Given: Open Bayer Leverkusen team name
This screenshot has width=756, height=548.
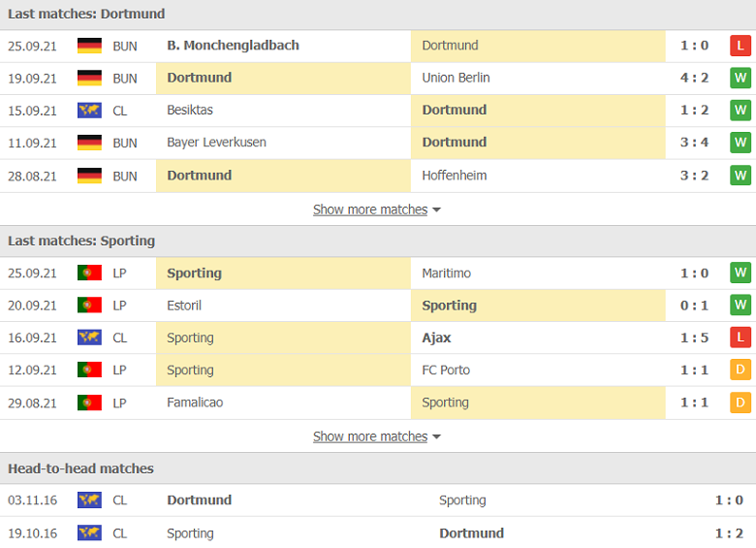Looking at the screenshot, I should click(x=216, y=143).
